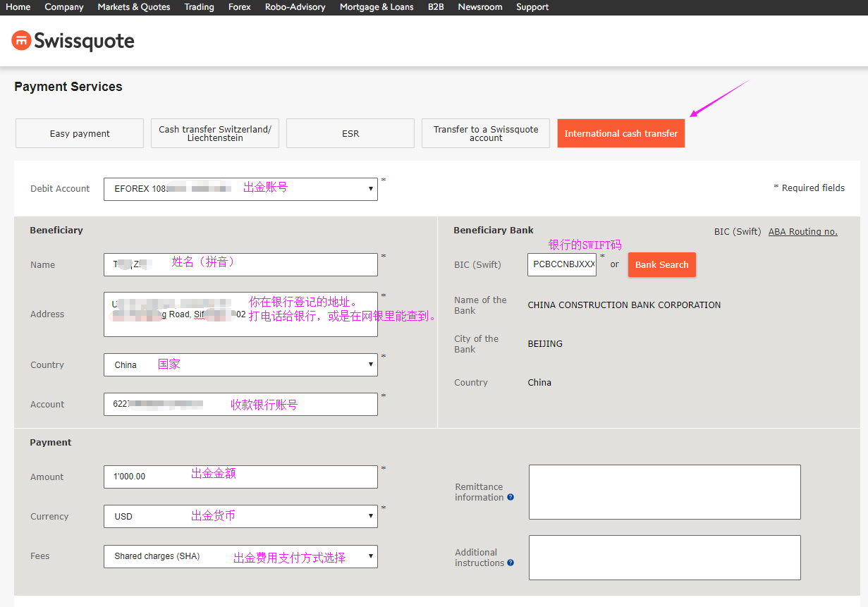Open Additional instructions help icon

[x=511, y=563]
